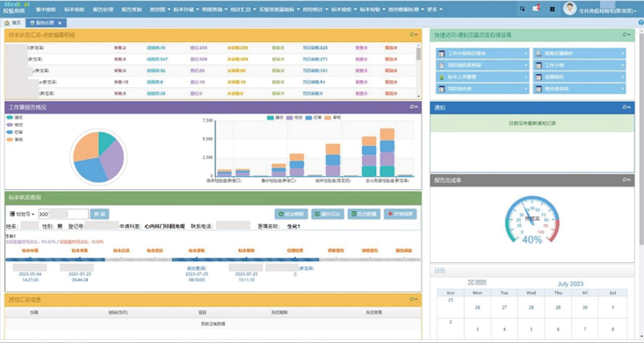Click the home icon tab 首页
Screen dimensions: 644x343
click(12, 23)
